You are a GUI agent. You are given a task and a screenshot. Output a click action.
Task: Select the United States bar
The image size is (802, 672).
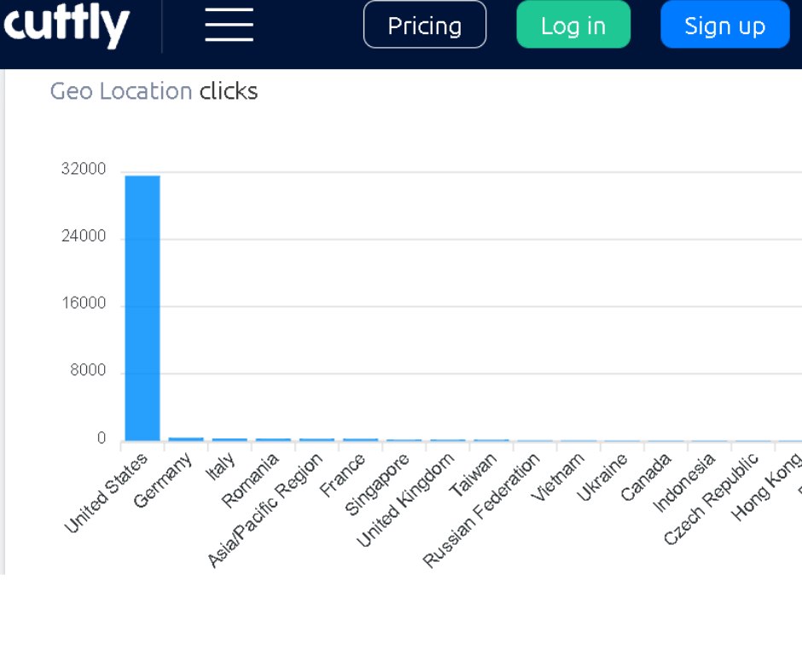point(142,307)
